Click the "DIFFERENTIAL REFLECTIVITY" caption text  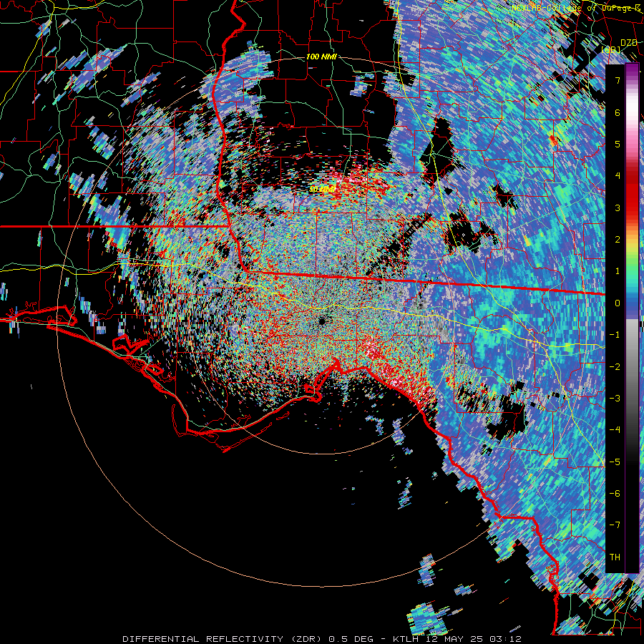203,639
